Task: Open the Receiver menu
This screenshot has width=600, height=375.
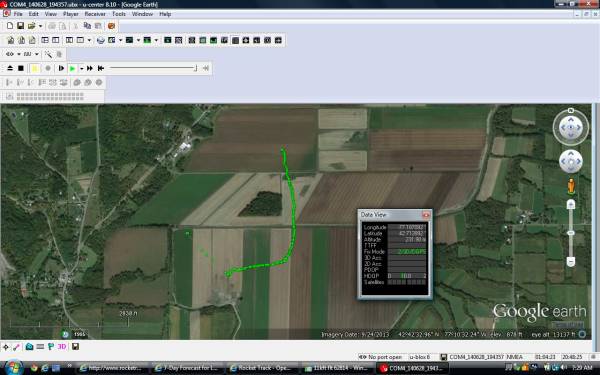Action: click(x=95, y=14)
